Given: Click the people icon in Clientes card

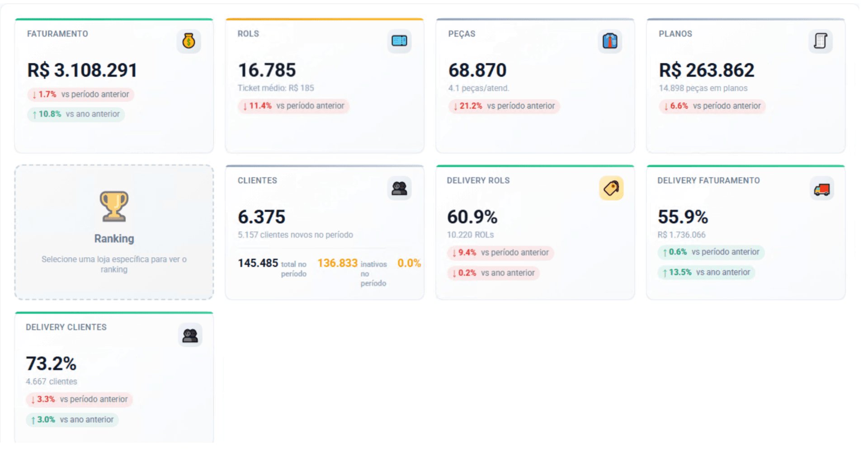Looking at the screenshot, I should tap(399, 188).
